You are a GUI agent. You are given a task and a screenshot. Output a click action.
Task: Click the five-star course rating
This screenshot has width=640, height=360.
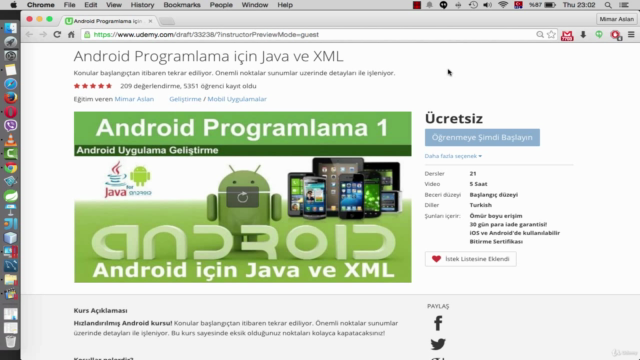[x=93, y=86]
